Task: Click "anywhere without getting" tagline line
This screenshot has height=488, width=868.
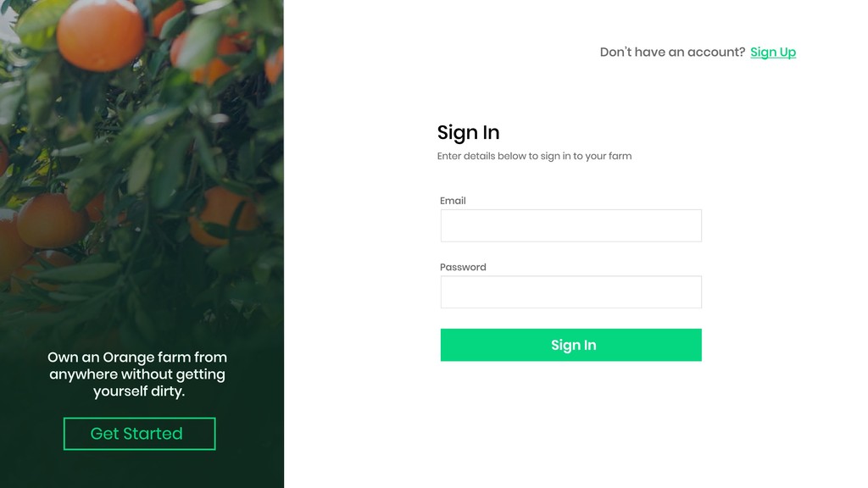Action: (x=137, y=374)
